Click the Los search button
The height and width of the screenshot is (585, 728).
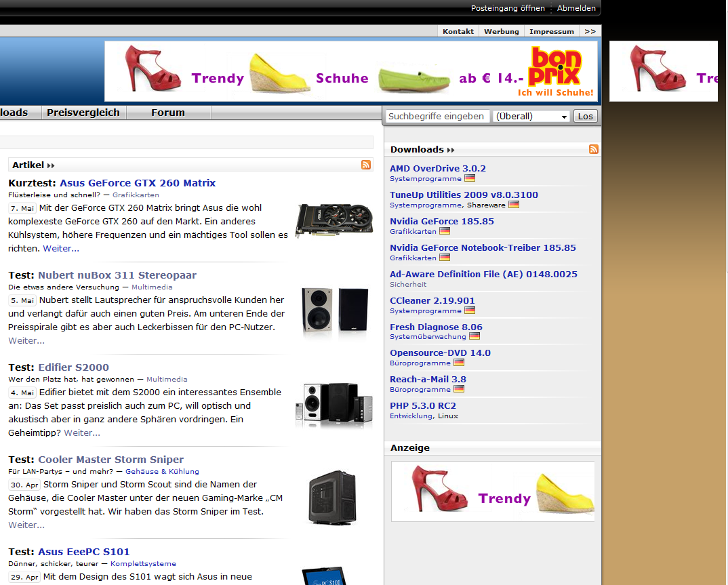(x=586, y=116)
